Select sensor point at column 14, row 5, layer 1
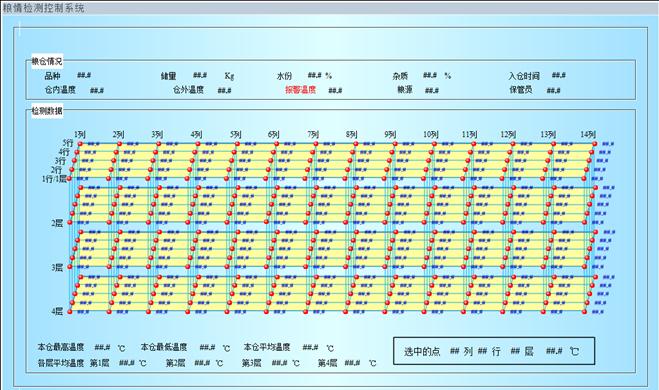Viewport: 659px width, 390px height. coord(595,144)
